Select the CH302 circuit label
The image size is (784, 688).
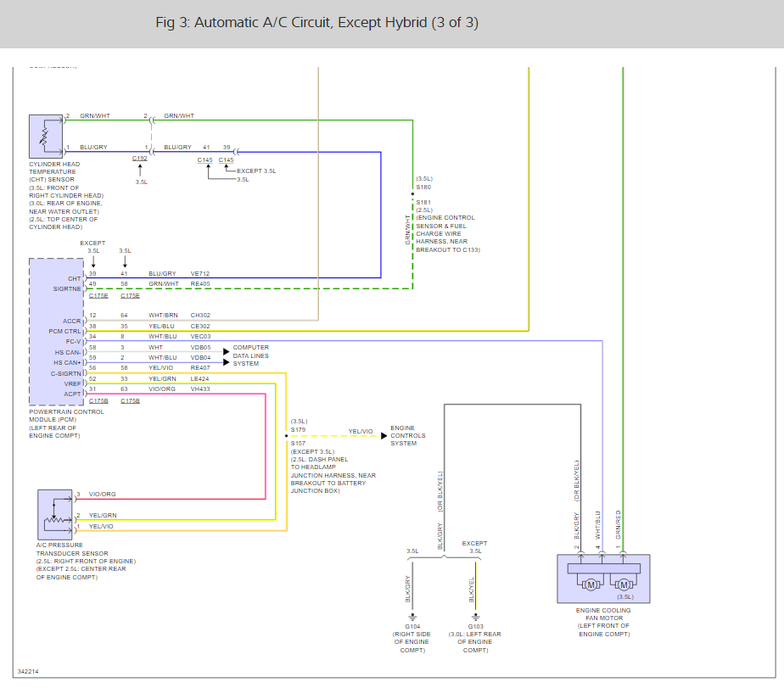click(200, 316)
